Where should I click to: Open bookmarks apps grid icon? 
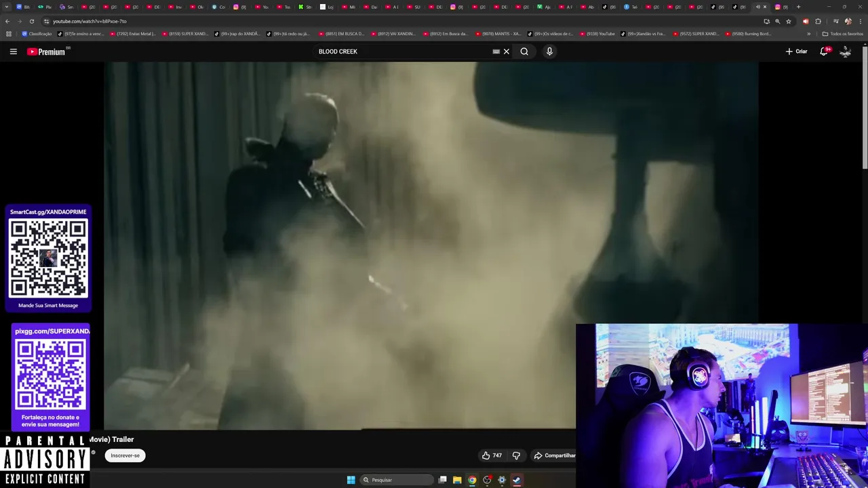[8, 34]
